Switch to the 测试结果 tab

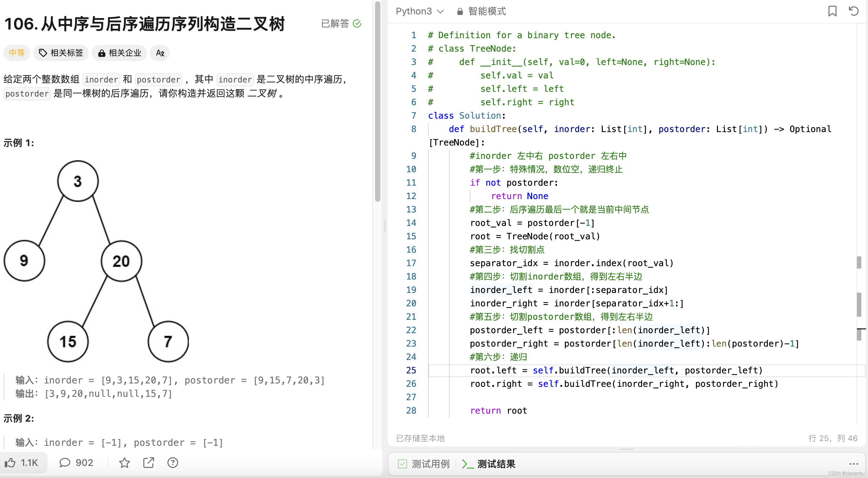click(x=488, y=464)
